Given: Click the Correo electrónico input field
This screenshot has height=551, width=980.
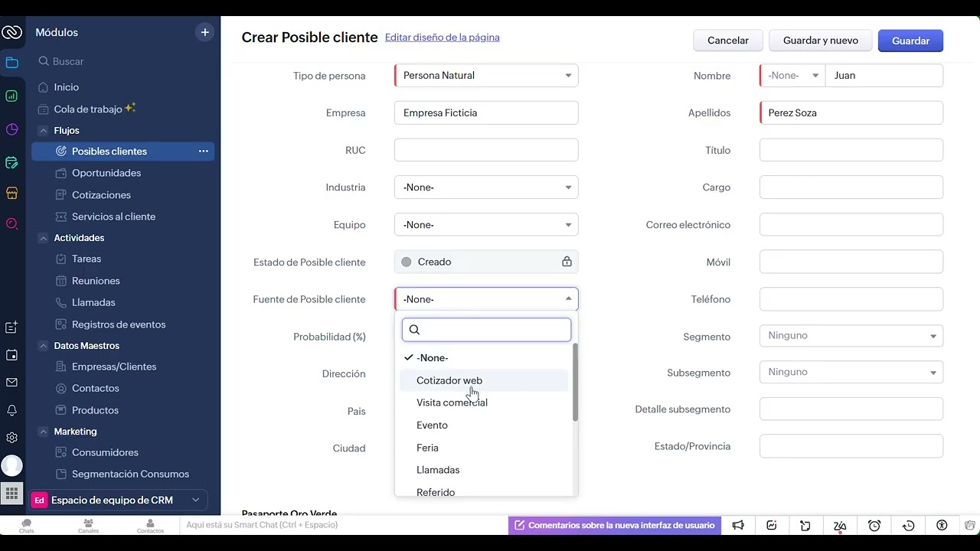Looking at the screenshot, I should [851, 225].
